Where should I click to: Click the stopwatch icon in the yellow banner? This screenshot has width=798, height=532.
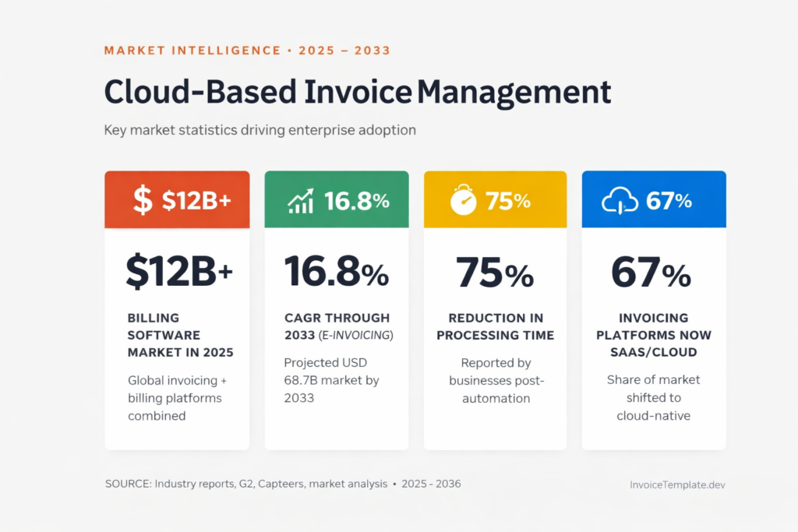[461, 200]
